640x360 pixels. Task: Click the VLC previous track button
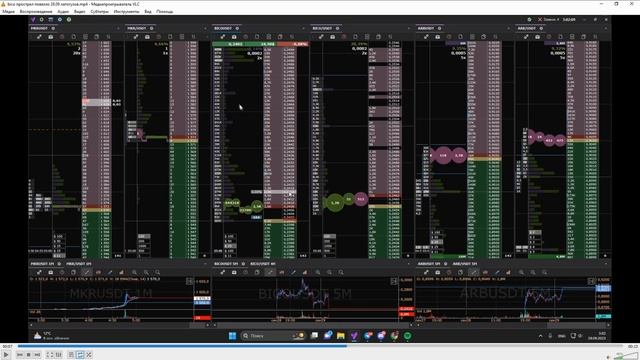click(x=20, y=355)
